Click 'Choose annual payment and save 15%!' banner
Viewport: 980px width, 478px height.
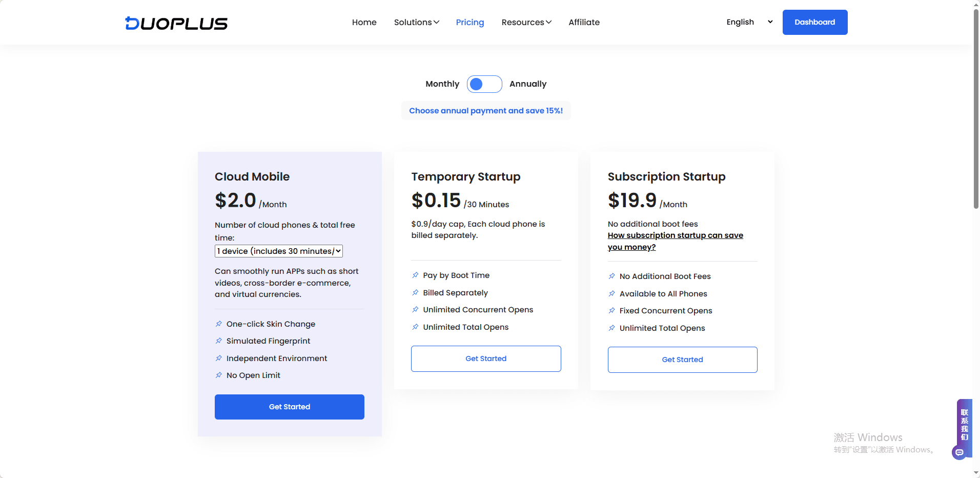486,111
